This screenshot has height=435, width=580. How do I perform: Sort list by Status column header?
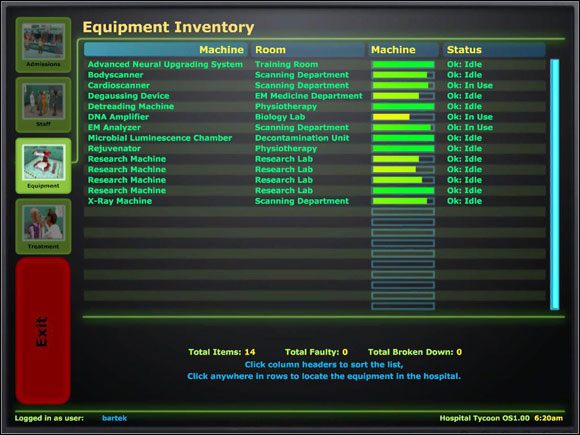(x=494, y=50)
